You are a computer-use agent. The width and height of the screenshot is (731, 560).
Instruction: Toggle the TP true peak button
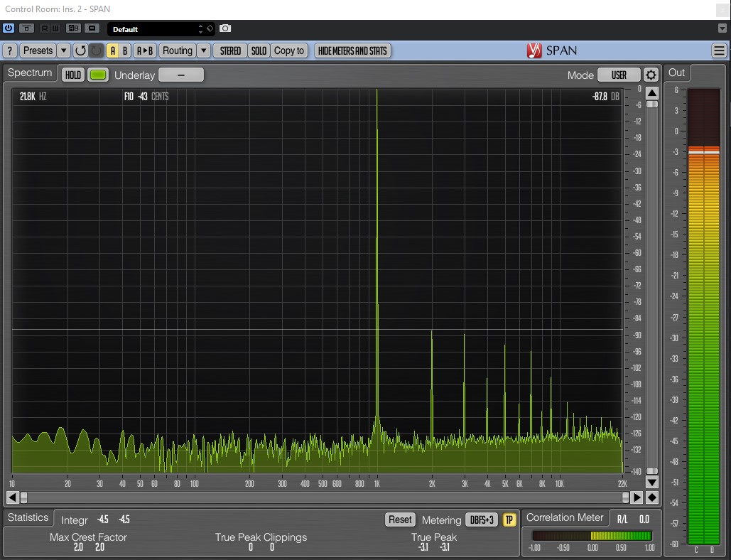pos(509,519)
